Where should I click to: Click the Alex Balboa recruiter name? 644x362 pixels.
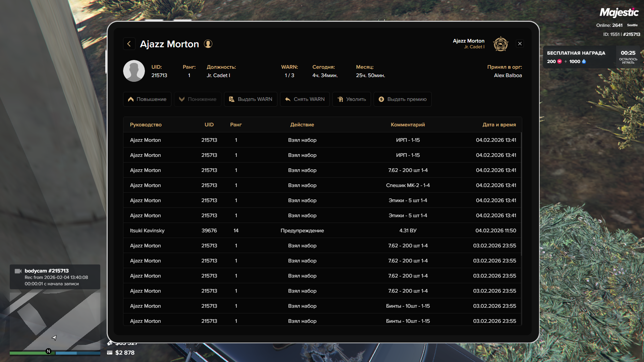click(507, 75)
